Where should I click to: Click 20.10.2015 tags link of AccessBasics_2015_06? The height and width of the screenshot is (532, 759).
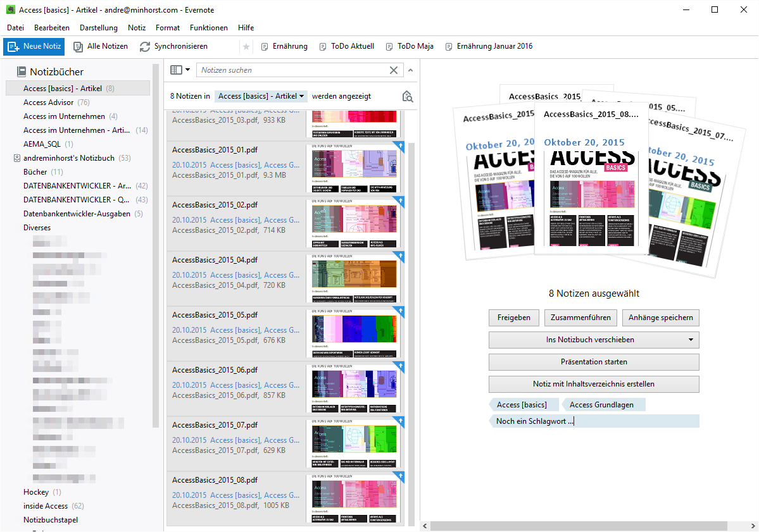[x=235, y=385]
